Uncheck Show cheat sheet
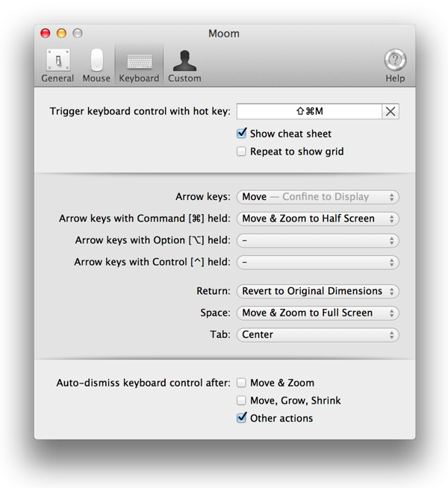This screenshot has height=488, width=448. click(241, 134)
